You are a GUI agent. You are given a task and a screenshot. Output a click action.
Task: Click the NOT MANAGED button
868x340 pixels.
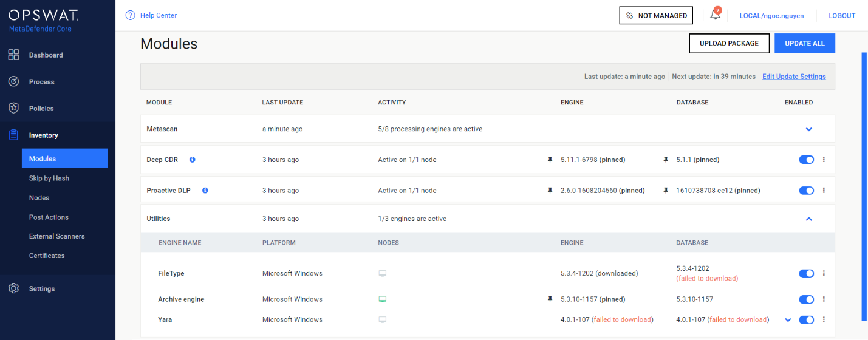[657, 15]
